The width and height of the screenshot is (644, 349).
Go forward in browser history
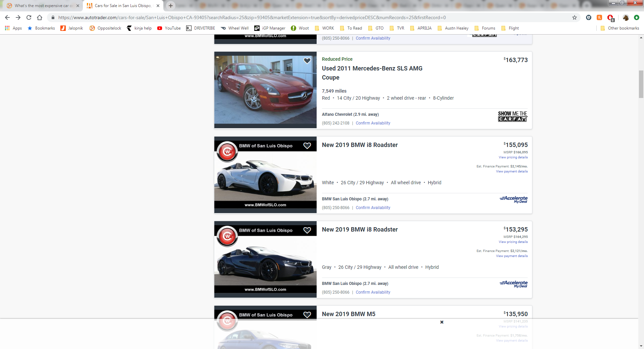pos(18,17)
